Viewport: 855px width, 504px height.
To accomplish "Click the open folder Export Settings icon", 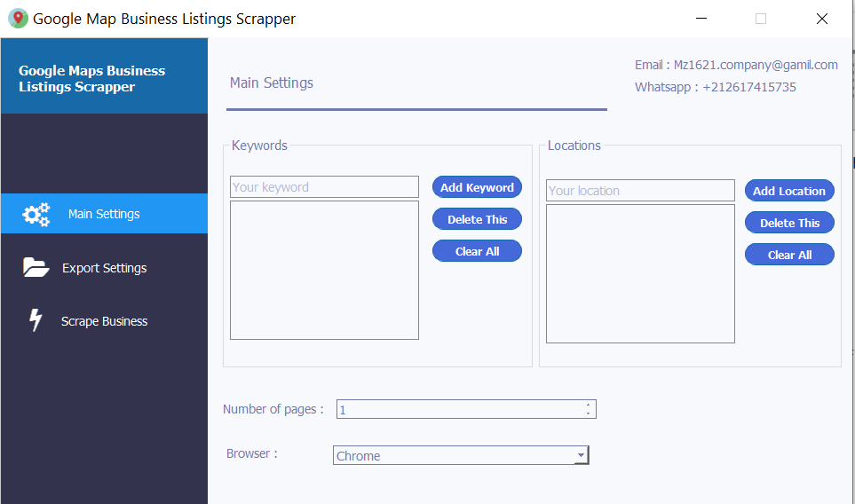I will point(36,268).
